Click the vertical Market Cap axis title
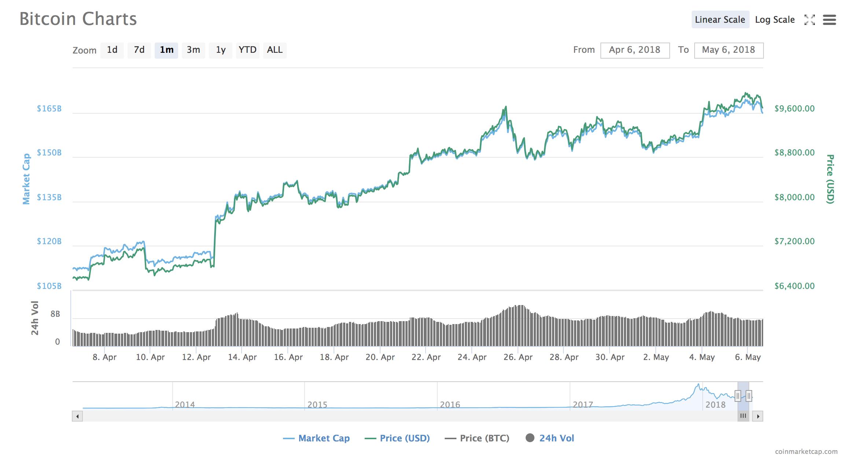 coord(26,179)
